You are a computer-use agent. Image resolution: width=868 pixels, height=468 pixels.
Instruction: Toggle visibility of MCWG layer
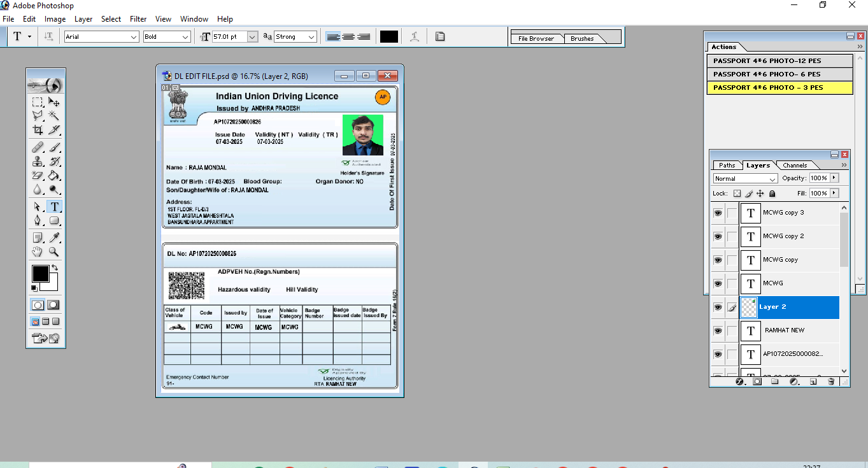[x=718, y=283]
